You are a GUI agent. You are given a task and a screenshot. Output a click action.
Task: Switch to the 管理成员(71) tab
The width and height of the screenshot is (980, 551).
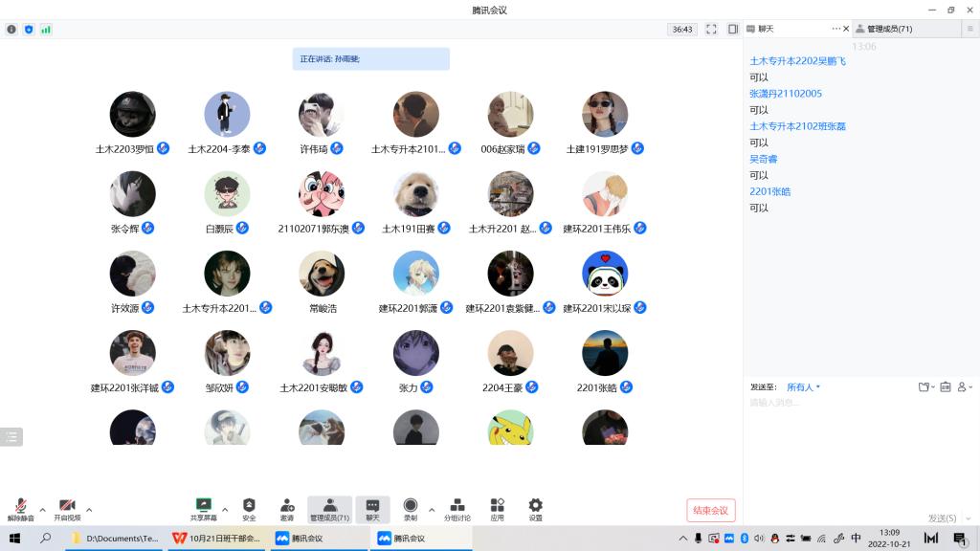(x=888, y=30)
